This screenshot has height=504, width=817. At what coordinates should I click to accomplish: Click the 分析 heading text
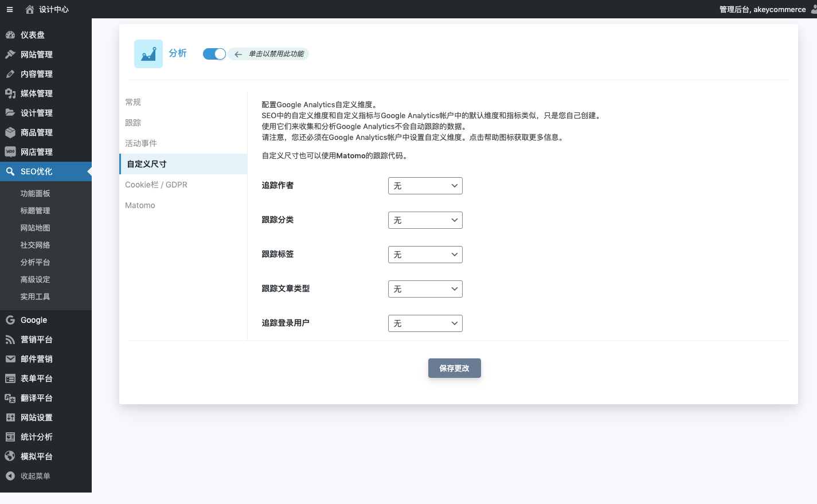point(178,53)
